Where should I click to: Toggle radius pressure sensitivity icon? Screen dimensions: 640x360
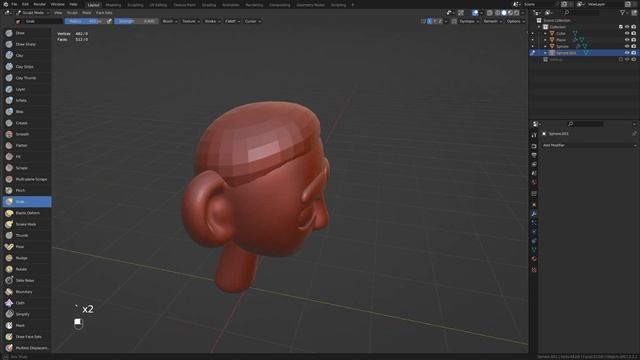click(109, 21)
